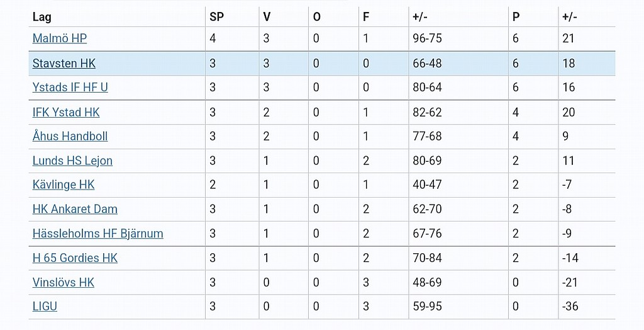Go to Vinslövs HK team page
Screen dimensions: 644x330
(x=64, y=282)
